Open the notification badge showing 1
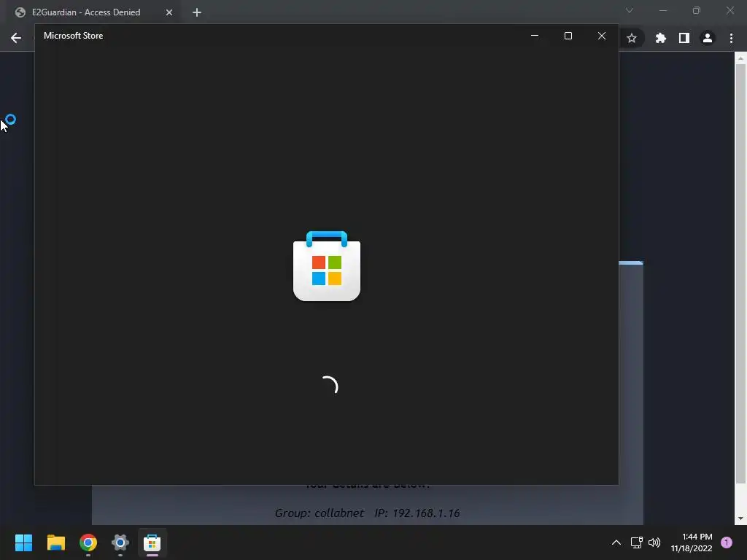The image size is (747, 560). pos(727,542)
